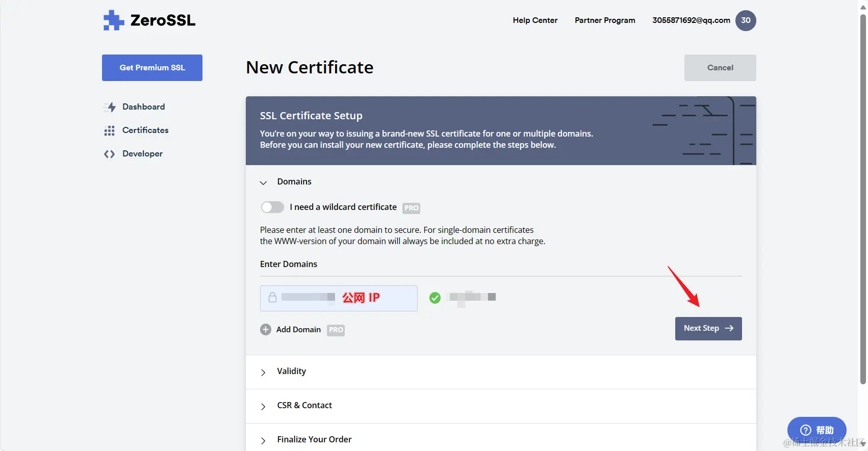Open the Dashboard lightning bolt icon
The image size is (868, 451).
point(110,107)
